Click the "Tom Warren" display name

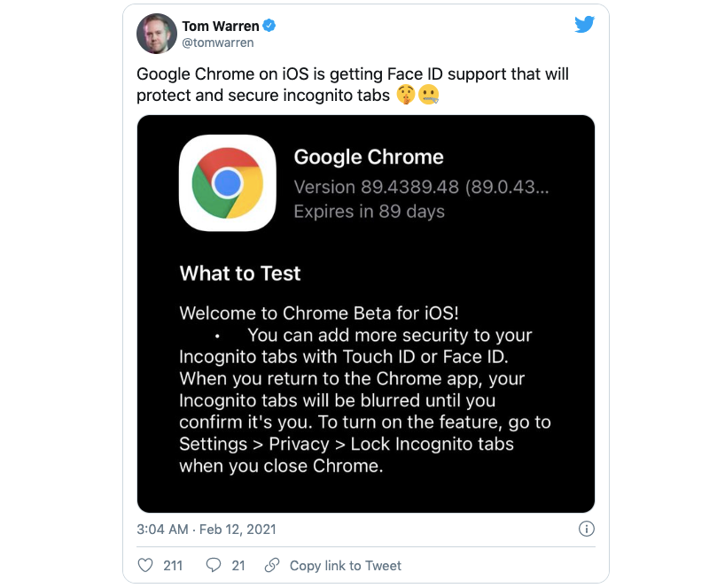click(x=220, y=26)
